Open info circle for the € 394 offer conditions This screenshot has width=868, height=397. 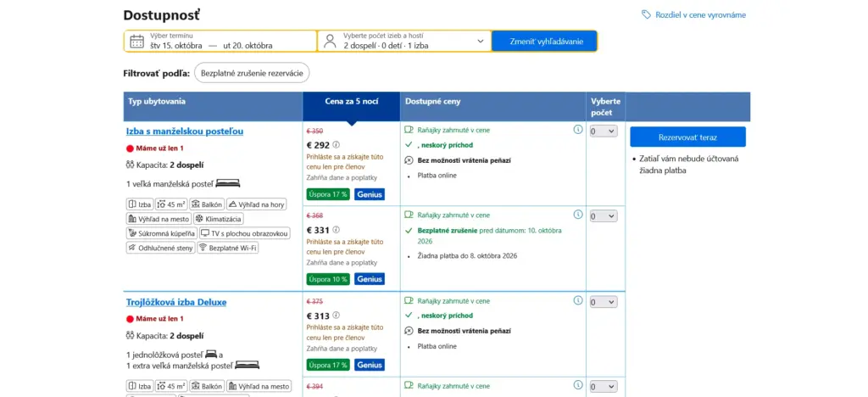[x=578, y=385]
